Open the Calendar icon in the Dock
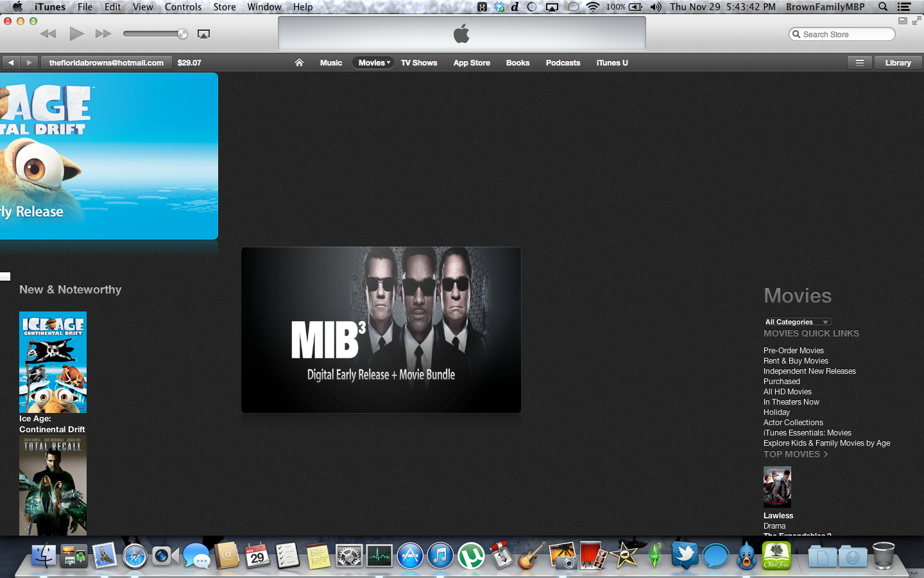Screen dimensions: 924x578 (257, 556)
